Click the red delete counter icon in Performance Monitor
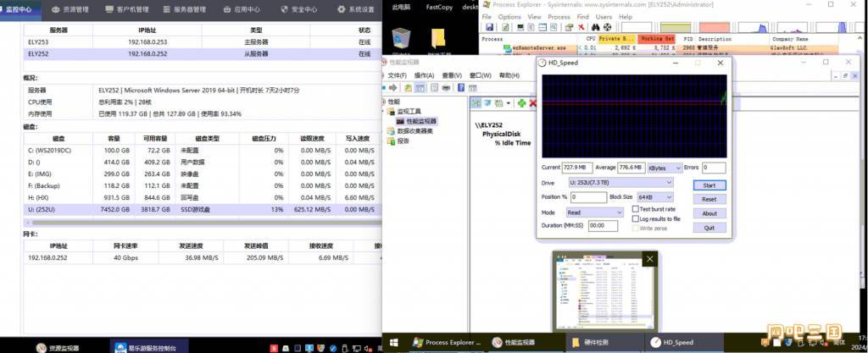The height and width of the screenshot is (353, 868). click(532, 102)
